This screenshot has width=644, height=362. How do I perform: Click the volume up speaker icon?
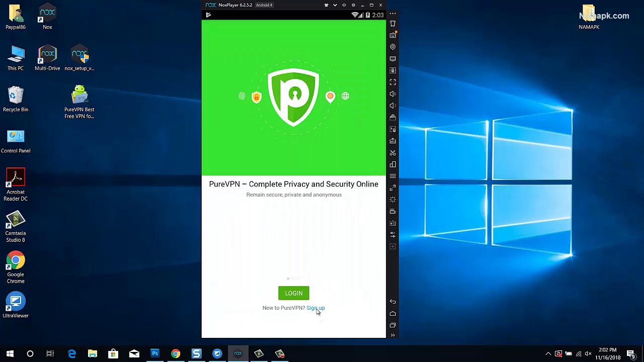[x=393, y=94]
